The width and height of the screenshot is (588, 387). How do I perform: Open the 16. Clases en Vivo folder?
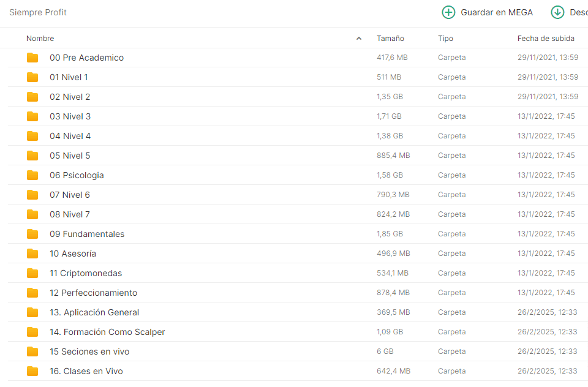coord(86,371)
